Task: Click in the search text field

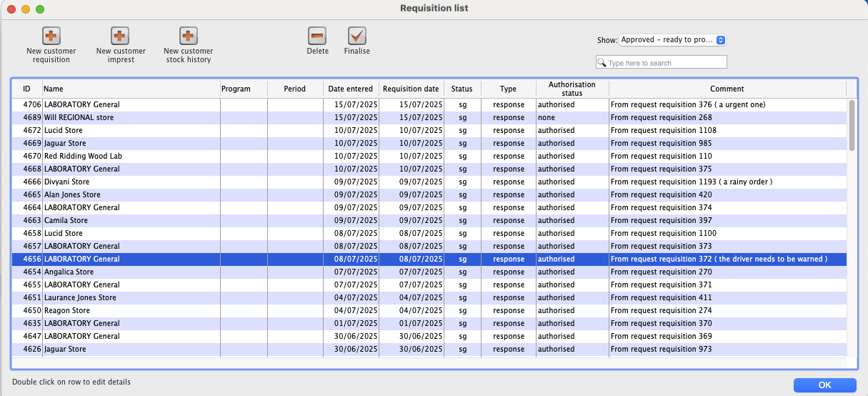Action: 664,63
